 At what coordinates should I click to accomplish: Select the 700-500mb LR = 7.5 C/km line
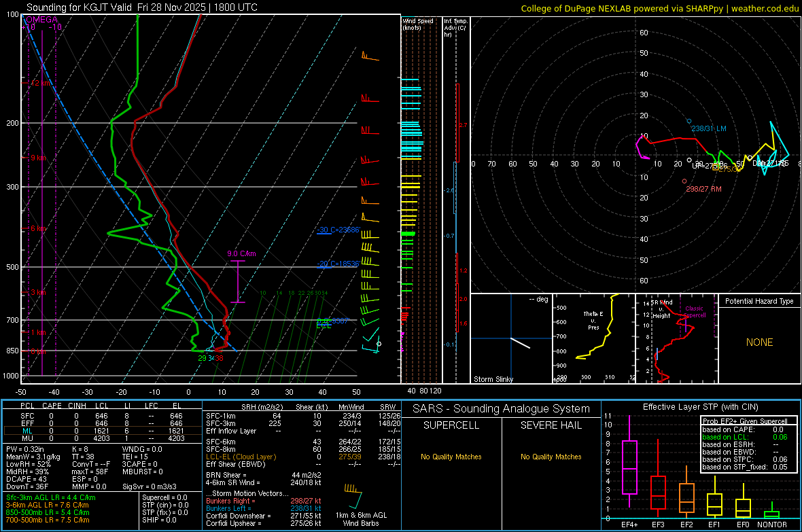click(48, 520)
